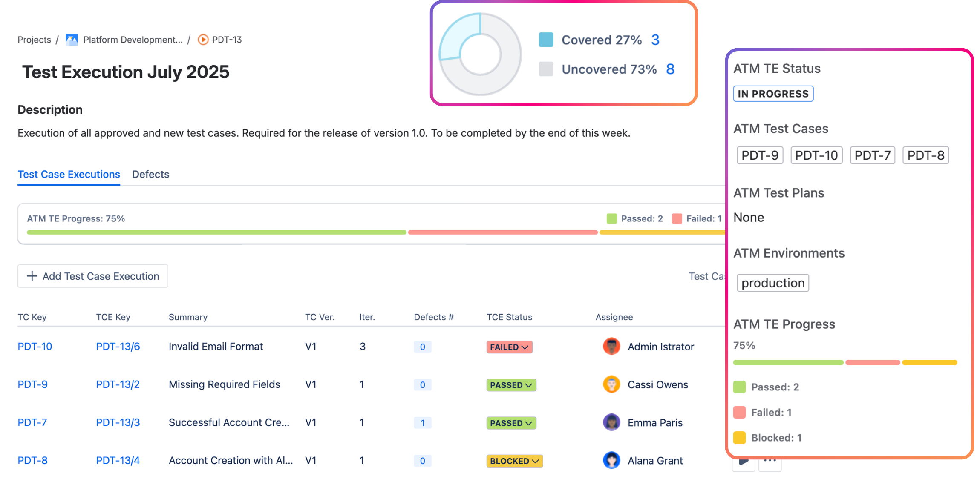Screen dimensions: 980x479
Task: Click Cassi Owens' assignee avatar
Action: pyautogui.click(x=611, y=384)
